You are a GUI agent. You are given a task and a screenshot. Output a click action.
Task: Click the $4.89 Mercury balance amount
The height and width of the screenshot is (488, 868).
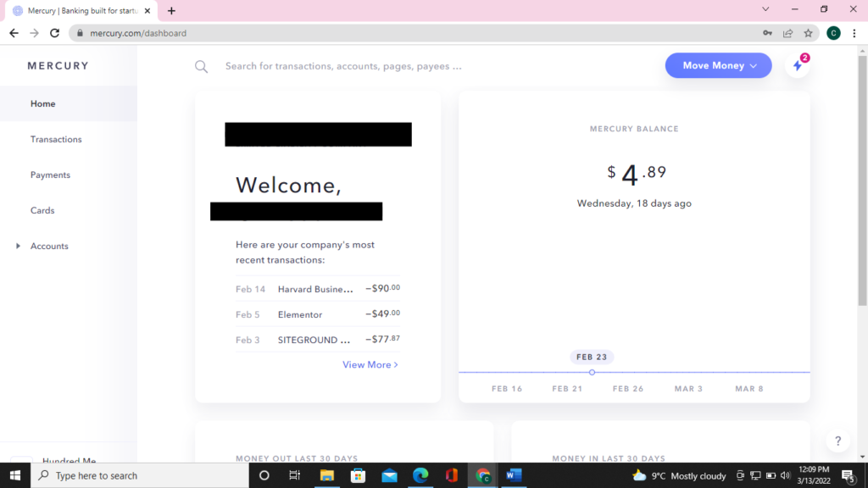pos(636,175)
